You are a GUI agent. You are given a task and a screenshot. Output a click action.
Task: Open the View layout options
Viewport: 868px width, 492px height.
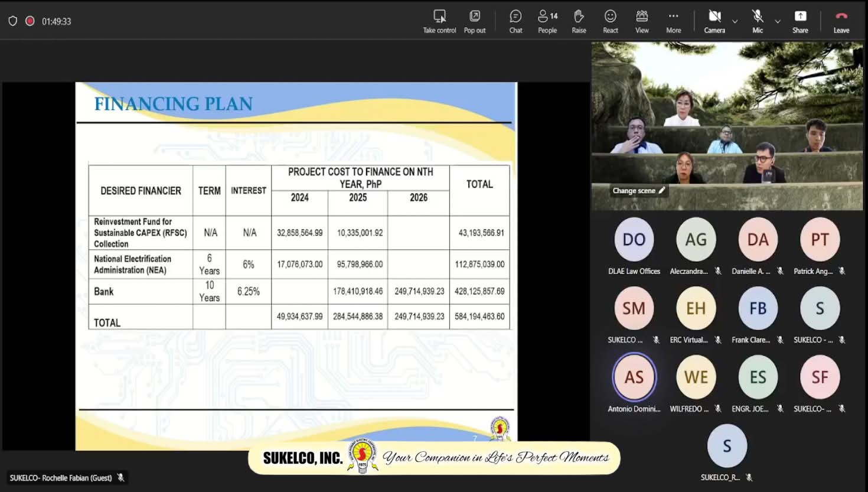(x=642, y=21)
